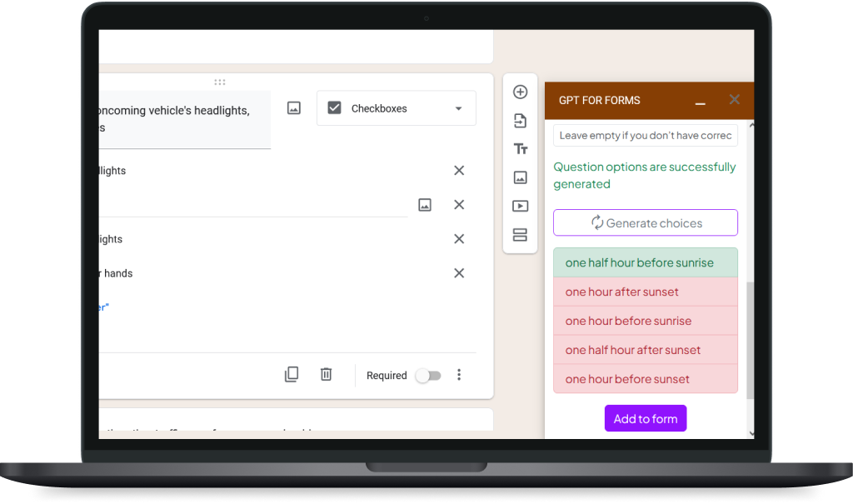Remove the 'hands' option
Screen dimensions: 853x504
point(459,273)
